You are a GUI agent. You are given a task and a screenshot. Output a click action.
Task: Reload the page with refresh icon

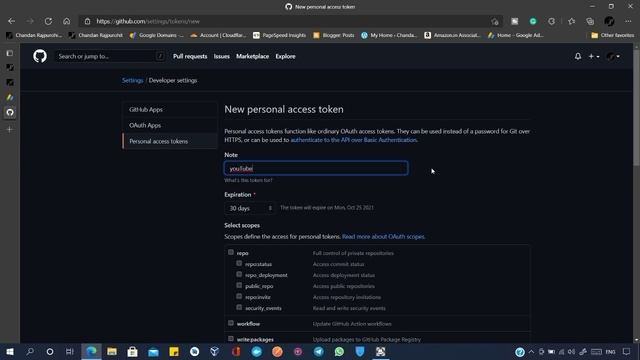pos(48,21)
